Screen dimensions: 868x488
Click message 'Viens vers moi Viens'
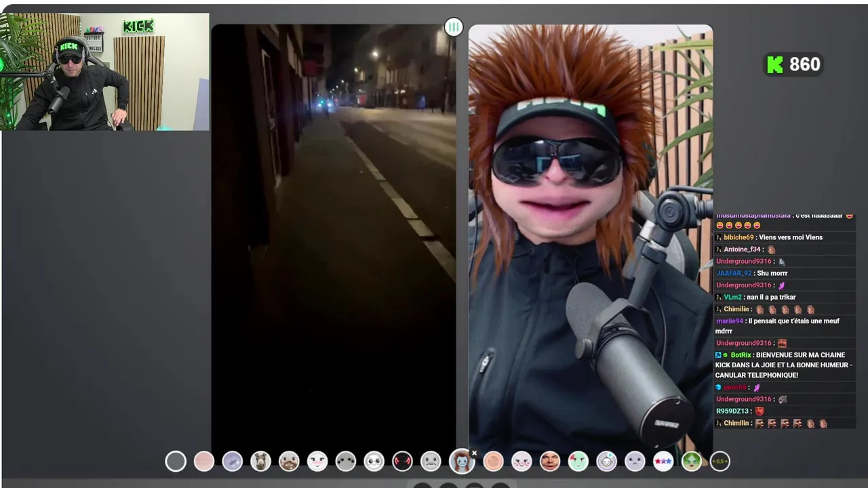coord(791,237)
